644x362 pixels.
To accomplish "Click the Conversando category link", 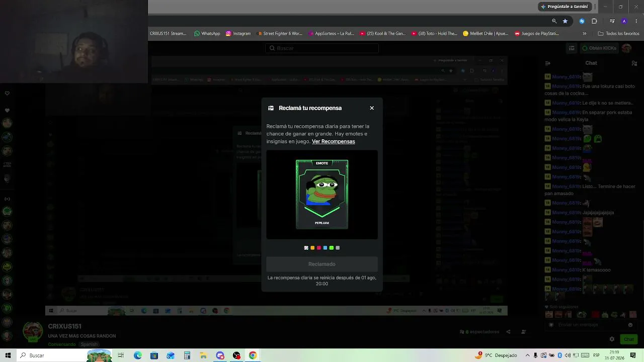I will click(x=62, y=344).
